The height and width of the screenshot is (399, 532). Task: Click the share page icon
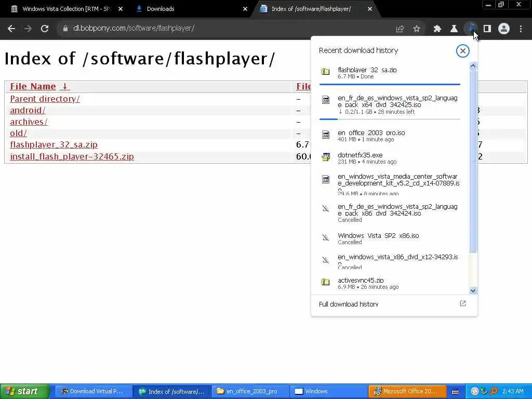[x=400, y=29]
